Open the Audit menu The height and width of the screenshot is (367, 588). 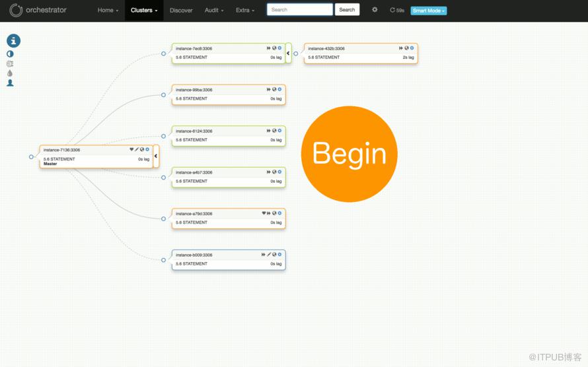tap(214, 10)
